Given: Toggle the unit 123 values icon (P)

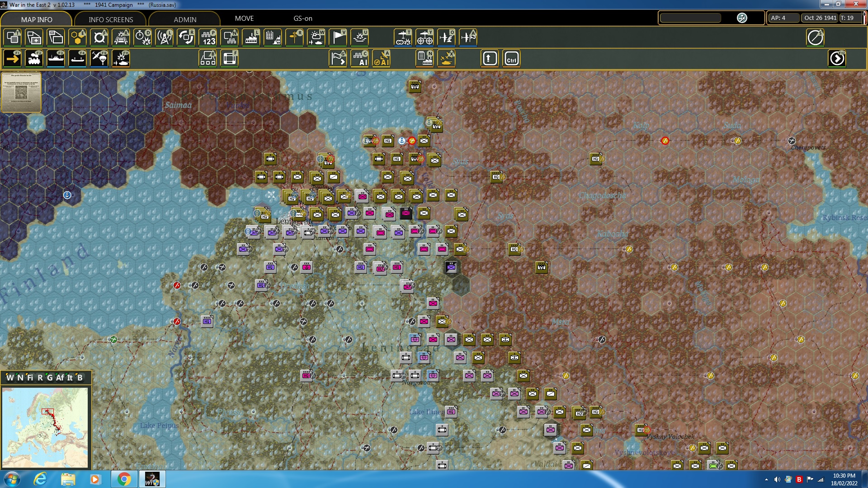Looking at the screenshot, I should [x=208, y=38].
